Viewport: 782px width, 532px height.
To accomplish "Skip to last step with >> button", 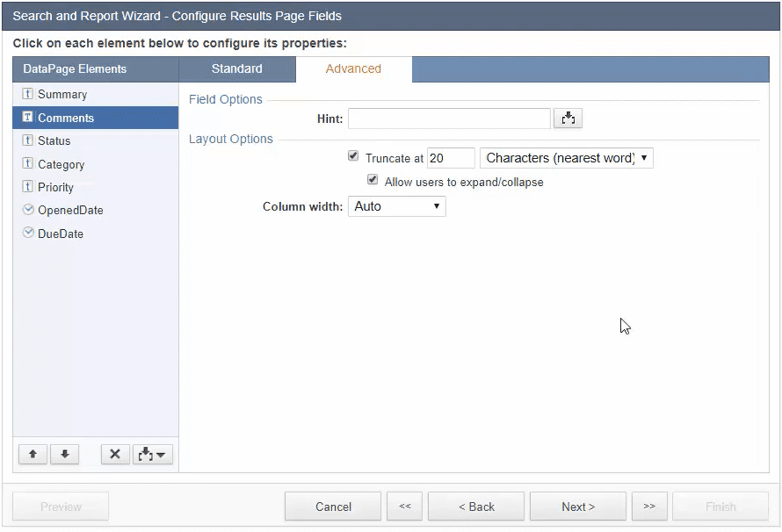I will [x=649, y=507].
